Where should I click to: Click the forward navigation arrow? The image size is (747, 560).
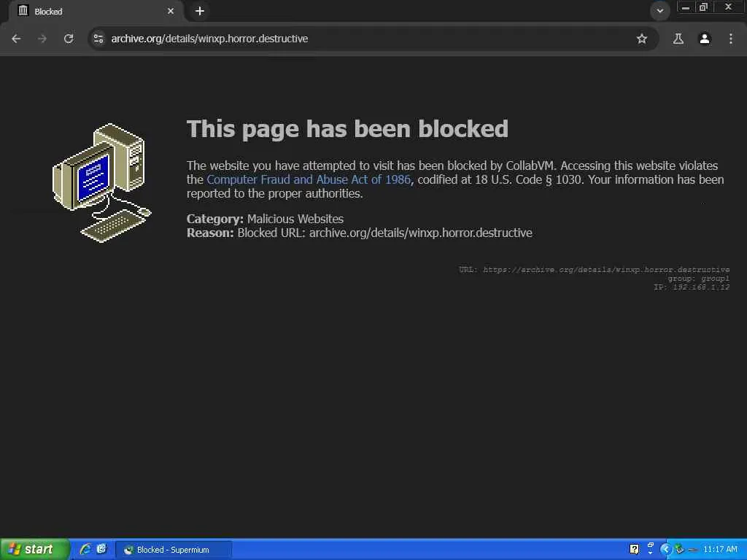coord(42,39)
